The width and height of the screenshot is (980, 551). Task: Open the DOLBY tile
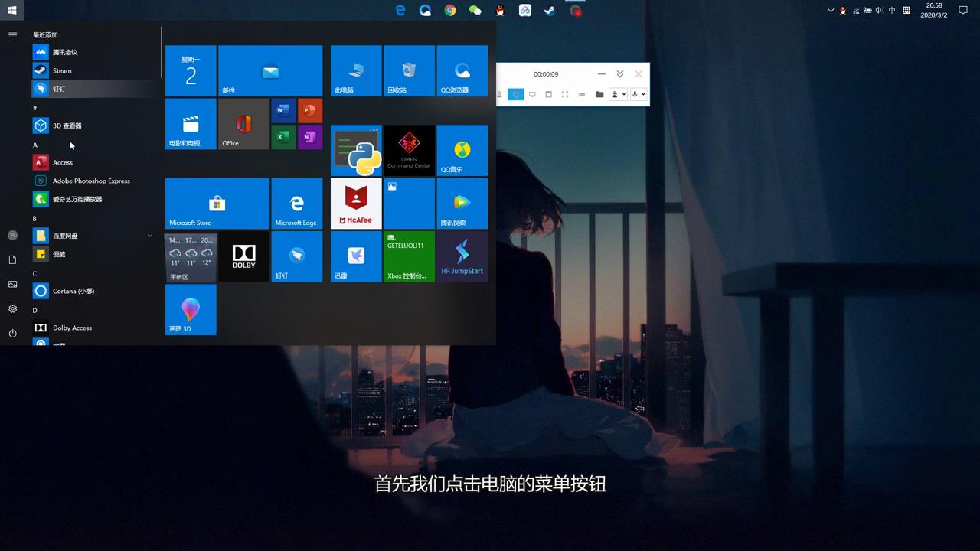point(243,256)
